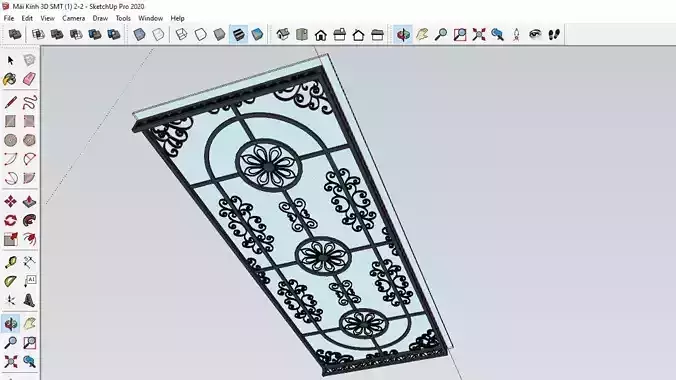
Task: Set the Iso standard view
Action: pos(283,34)
